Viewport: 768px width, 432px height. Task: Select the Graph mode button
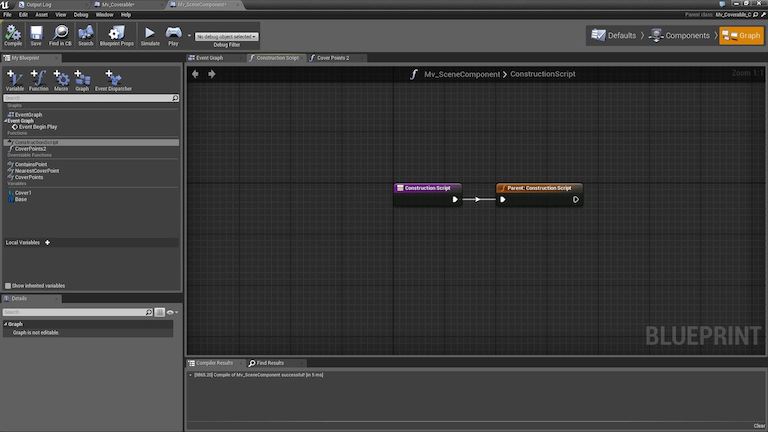(741, 35)
